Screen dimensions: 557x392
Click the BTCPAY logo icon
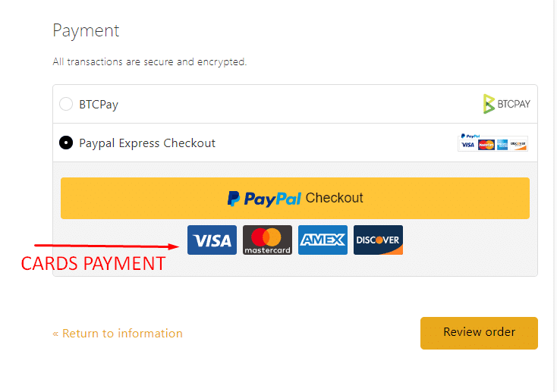tap(507, 104)
